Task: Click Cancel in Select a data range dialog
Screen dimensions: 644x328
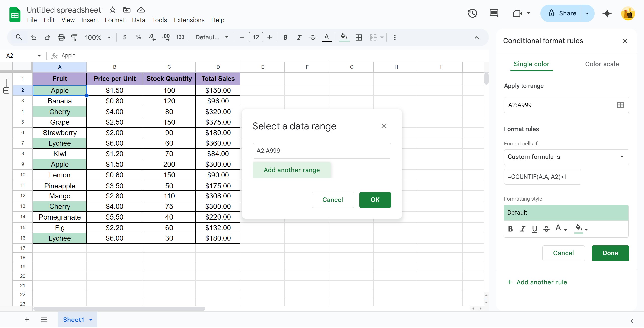Action: click(x=333, y=200)
